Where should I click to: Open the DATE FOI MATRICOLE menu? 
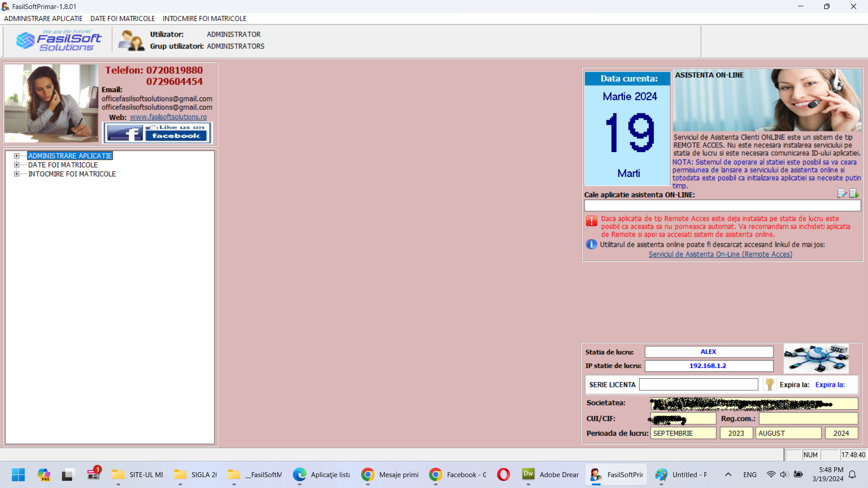(122, 19)
